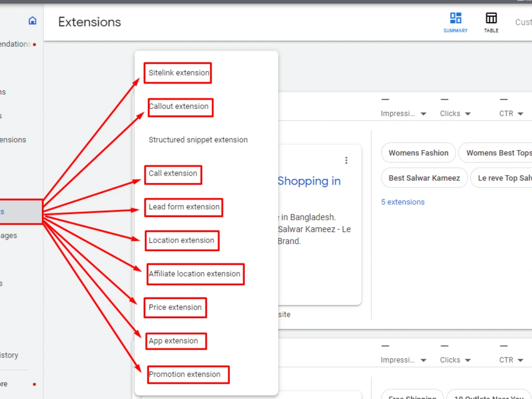Select Callout extension from the menu
Image resolution: width=532 pixels, height=399 pixels.
(179, 106)
